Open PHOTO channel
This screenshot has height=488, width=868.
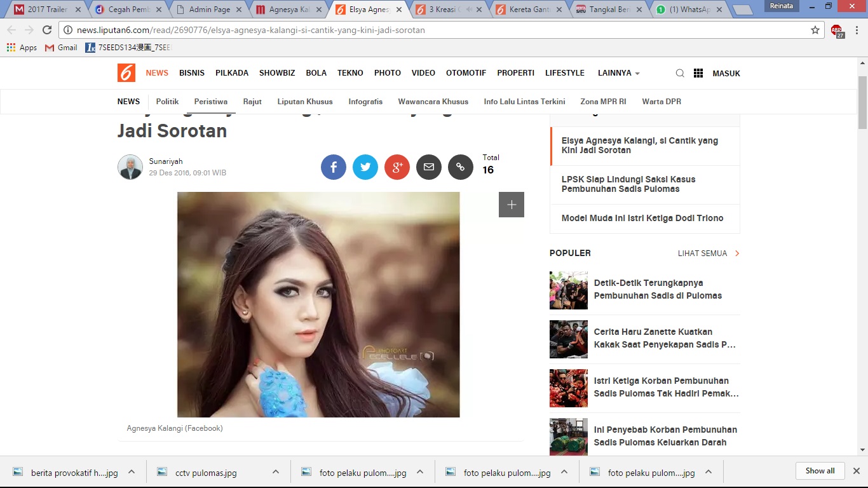(388, 73)
